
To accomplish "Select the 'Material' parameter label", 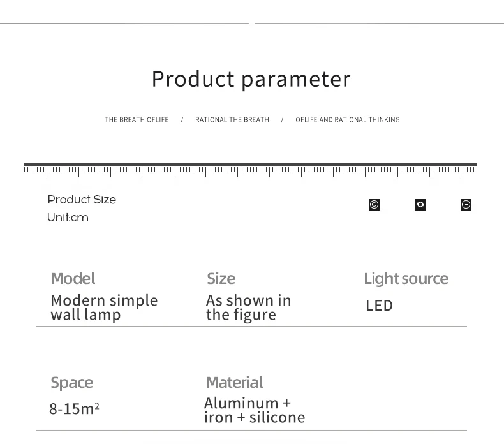I will point(234,383).
